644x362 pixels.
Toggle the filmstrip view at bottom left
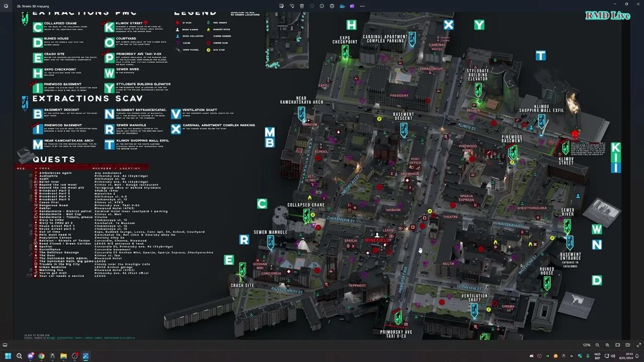[5, 345]
